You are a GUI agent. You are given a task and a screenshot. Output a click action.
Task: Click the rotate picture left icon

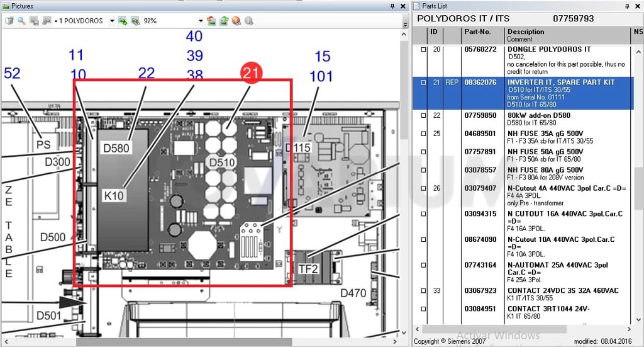[x=211, y=21]
